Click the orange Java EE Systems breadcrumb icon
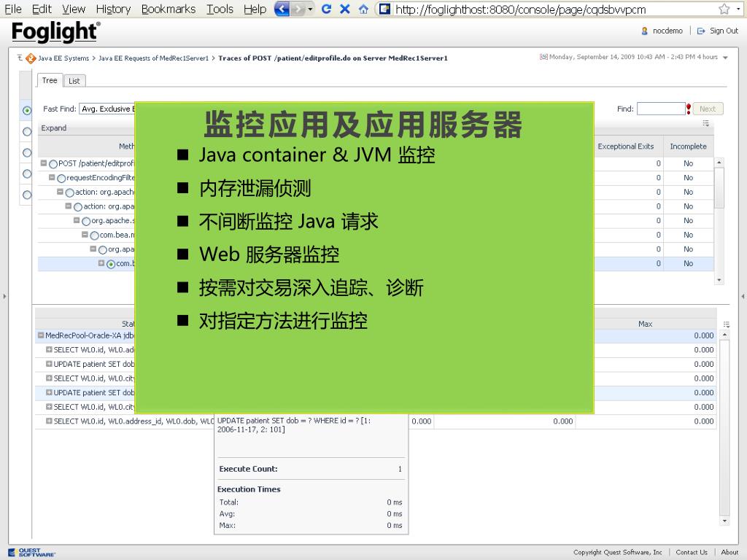 tap(31, 58)
